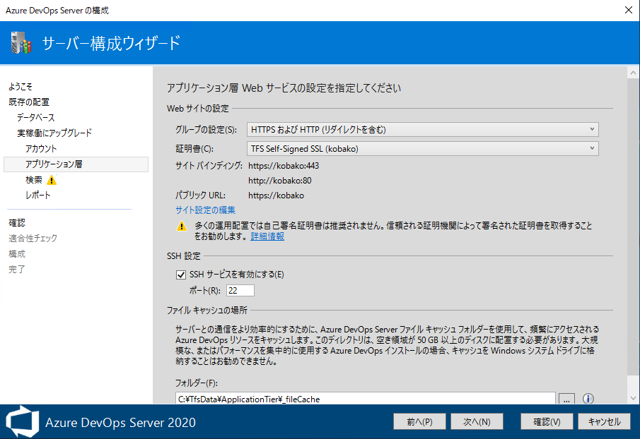
Task: Click the http://kobako:80 binding text
Action: click(280, 180)
